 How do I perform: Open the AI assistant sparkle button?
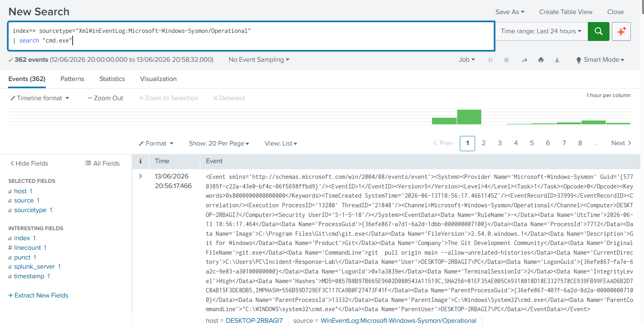[621, 31]
